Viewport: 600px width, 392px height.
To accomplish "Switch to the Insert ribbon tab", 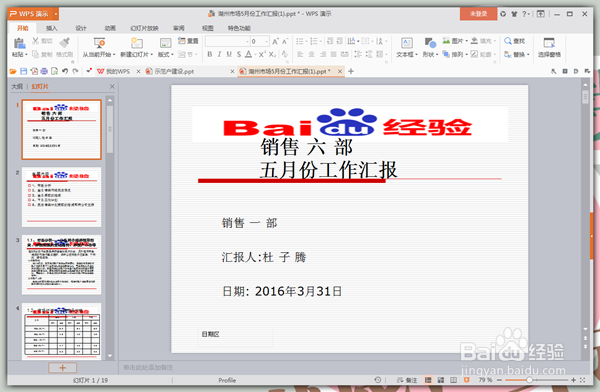I will coord(52,28).
